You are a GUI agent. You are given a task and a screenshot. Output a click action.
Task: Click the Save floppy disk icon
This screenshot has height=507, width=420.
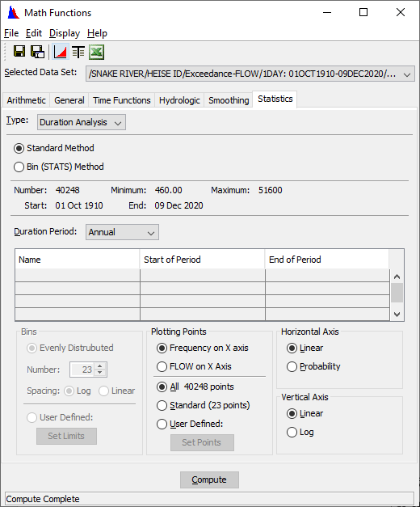(x=19, y=52)
